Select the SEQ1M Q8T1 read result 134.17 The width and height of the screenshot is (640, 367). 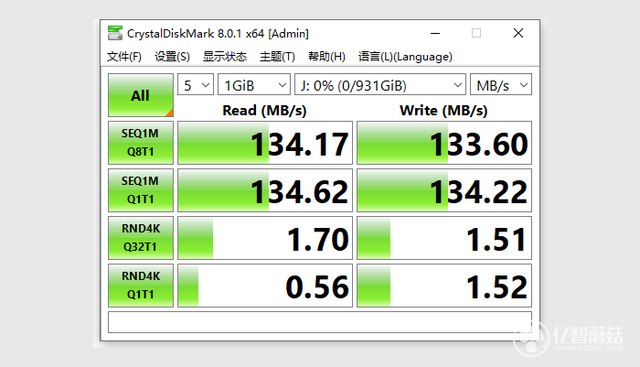[265, 143]
